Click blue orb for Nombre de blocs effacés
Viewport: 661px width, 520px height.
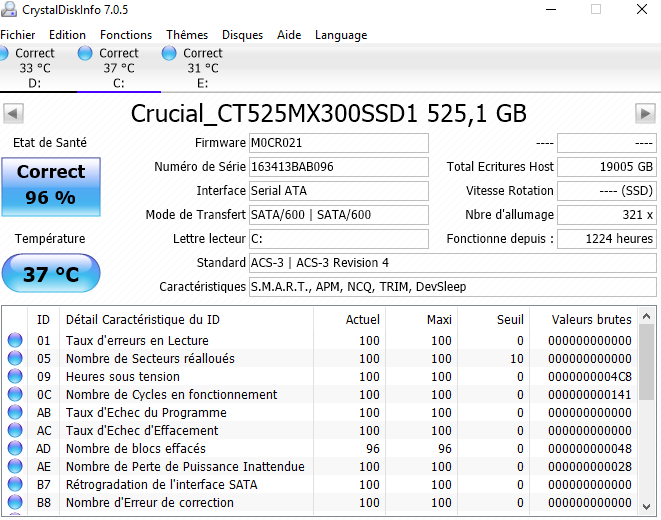(x=15, y=449)
